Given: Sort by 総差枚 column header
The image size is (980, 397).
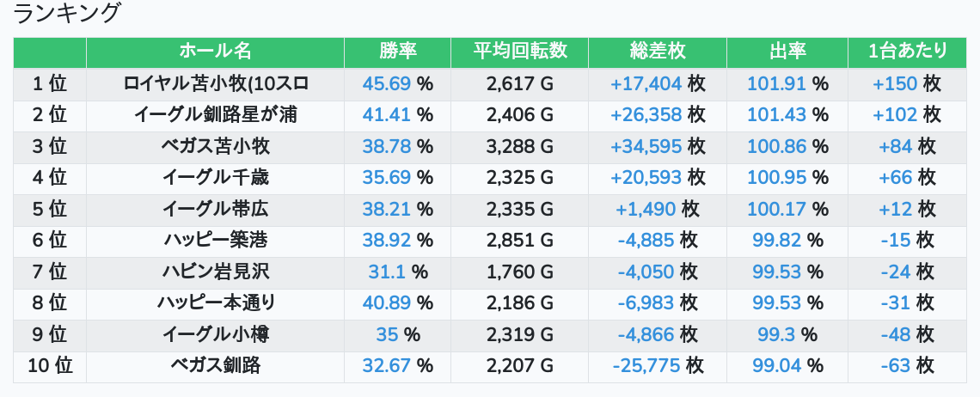Looking at the screenshot, I should point(658,52).
